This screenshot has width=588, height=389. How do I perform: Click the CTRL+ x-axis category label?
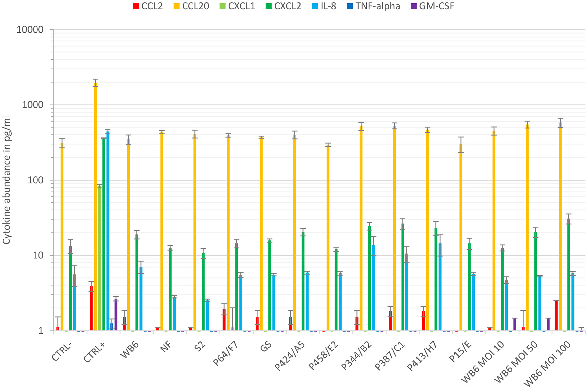tap(95, 352)
